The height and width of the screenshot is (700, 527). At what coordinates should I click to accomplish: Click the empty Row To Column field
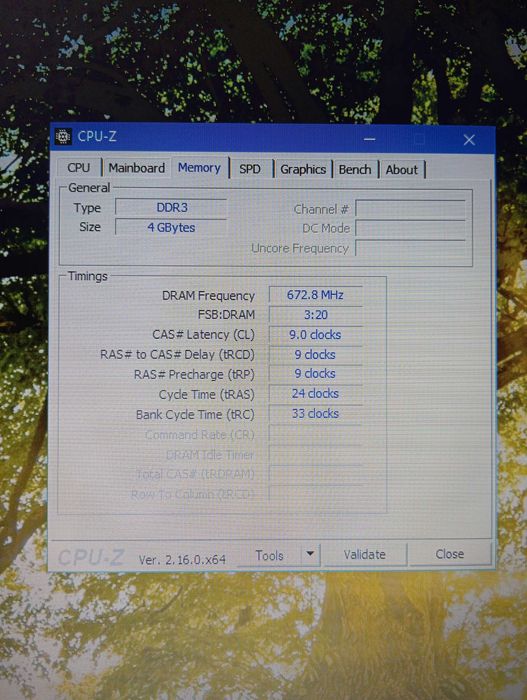coord(315,494)
